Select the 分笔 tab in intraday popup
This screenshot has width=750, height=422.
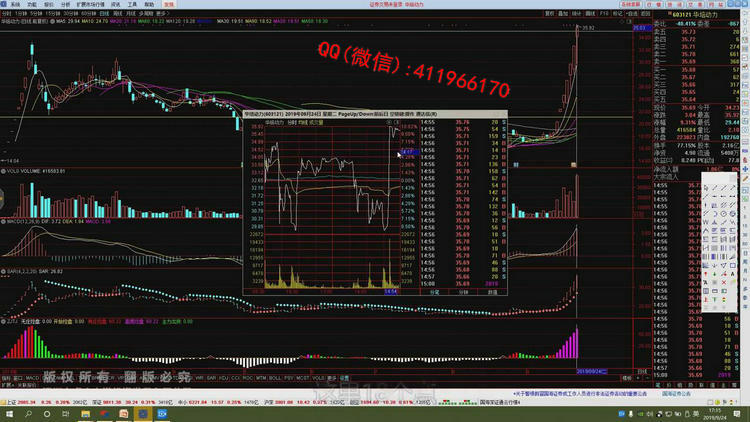434,291
